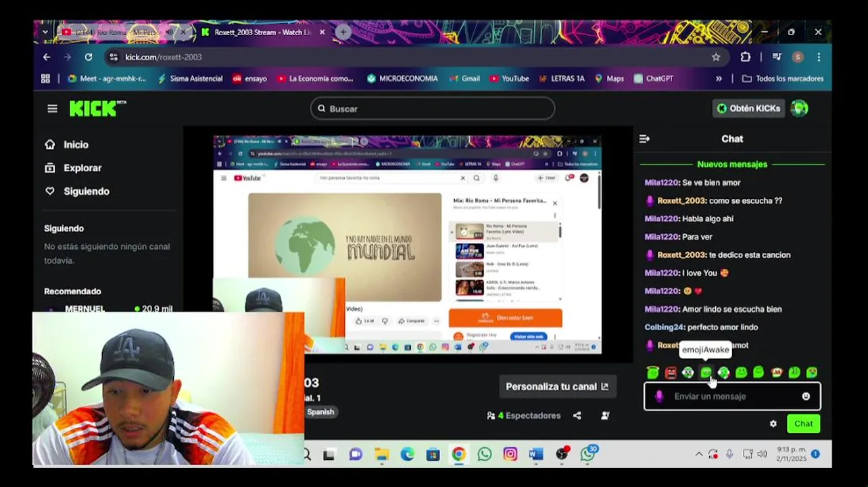Click the KICK logo
Viewport: 868px width, 487px height.
[x=97, y=108]
